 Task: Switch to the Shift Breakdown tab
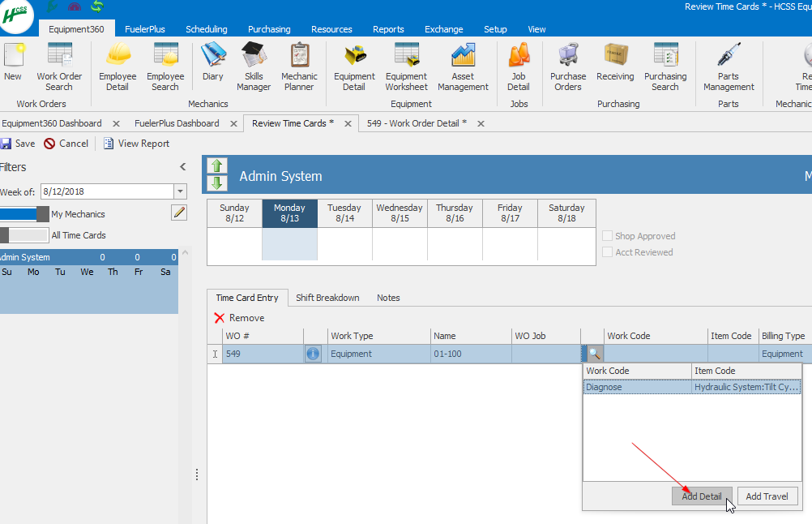pos(327,298)
